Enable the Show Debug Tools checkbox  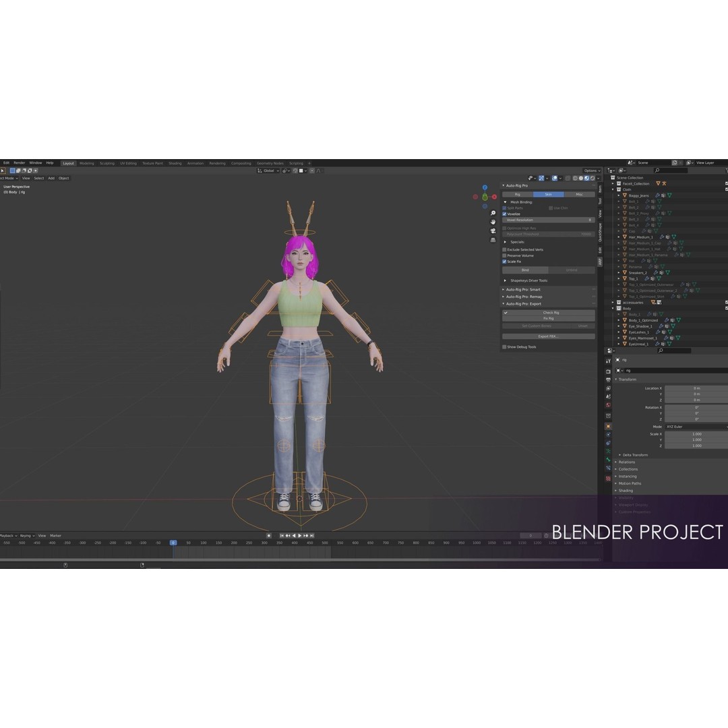(x=504, y=347)
